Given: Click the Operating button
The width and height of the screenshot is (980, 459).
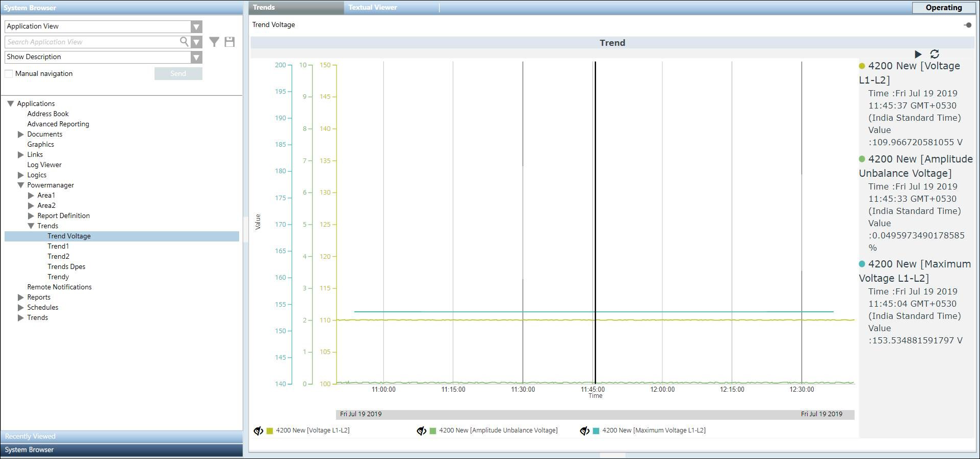Looking at the screenshot, I should pos(943,8).
